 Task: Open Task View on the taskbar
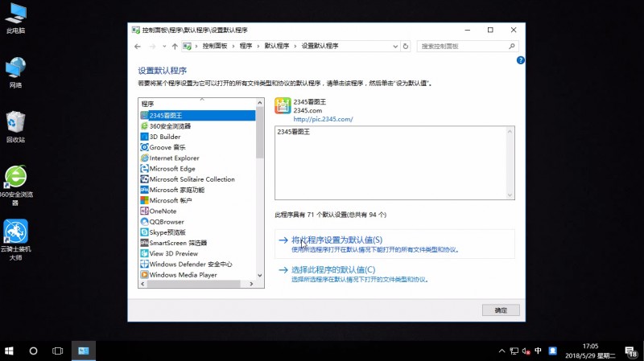[x=57, y=351]
